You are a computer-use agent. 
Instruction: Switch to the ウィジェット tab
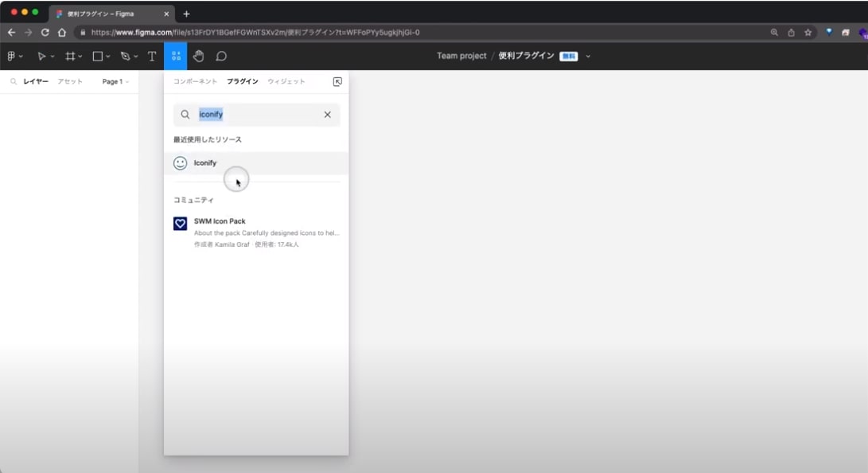[x=286, y=81]
